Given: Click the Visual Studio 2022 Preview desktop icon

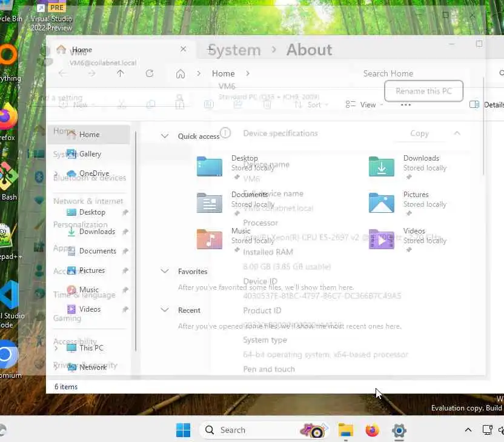Looking at the screenshot, I should (x=51, y=16).
